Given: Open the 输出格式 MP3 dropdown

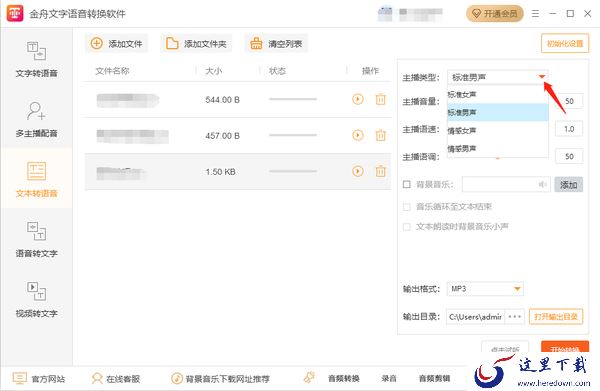Looking at the screenshot, I should [x=485, y=289].
